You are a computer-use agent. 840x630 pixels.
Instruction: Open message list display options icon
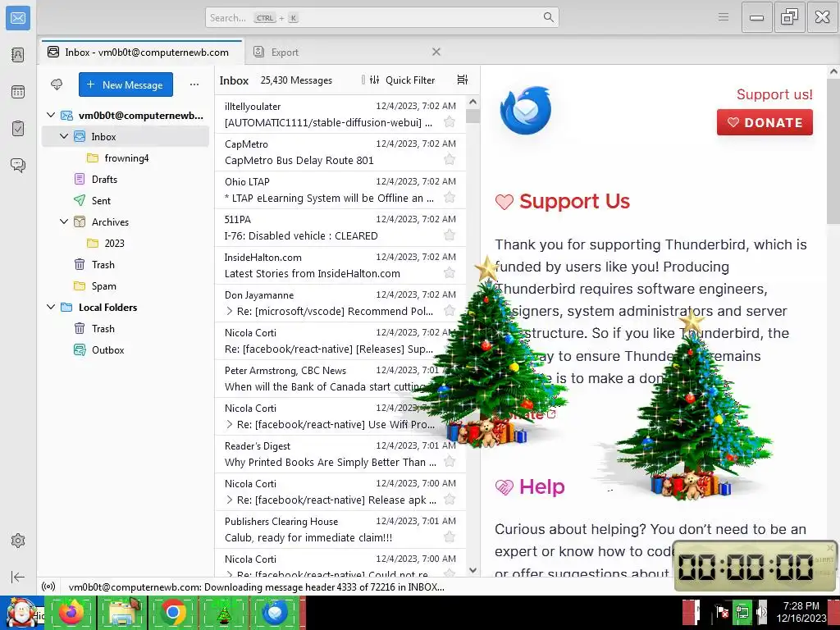coord(463,80)
